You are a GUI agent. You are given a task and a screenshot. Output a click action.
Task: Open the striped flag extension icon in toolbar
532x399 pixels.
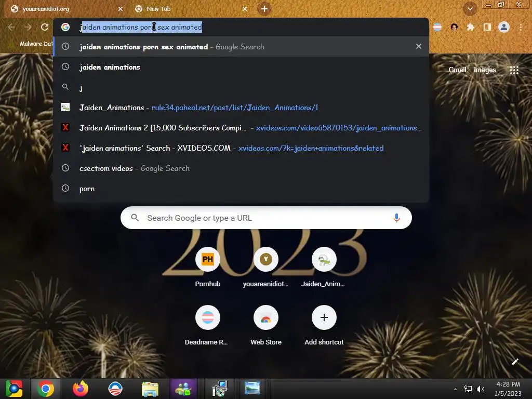coord(437,27)
